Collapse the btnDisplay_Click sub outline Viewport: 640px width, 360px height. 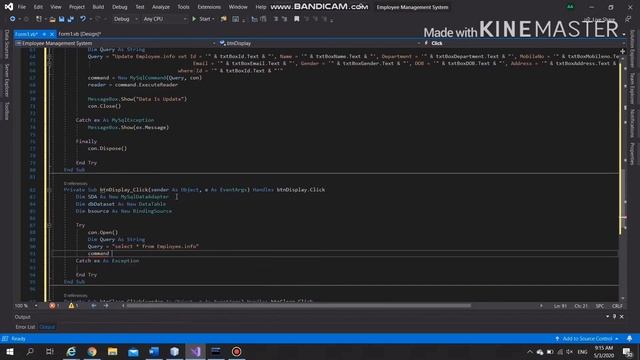[49, 190]
